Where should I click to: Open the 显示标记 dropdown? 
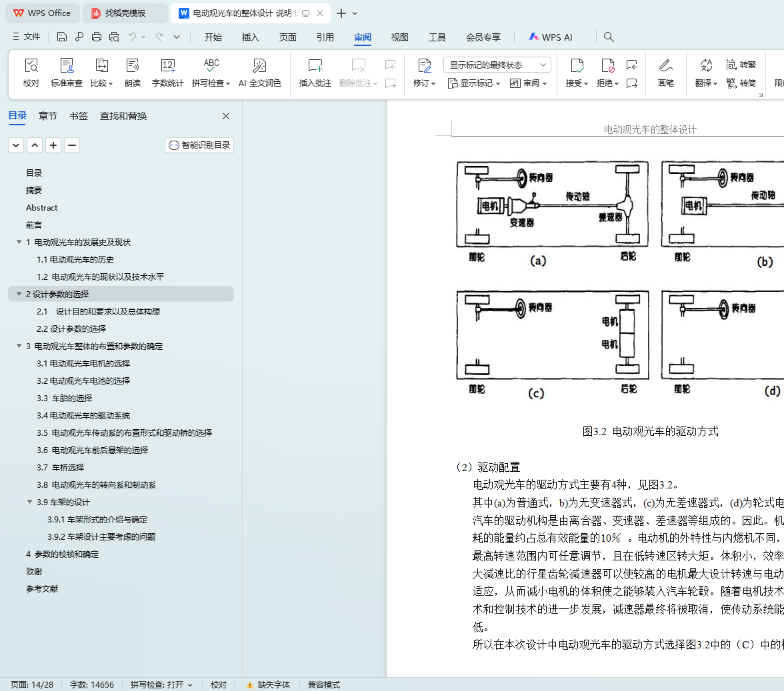474,83
